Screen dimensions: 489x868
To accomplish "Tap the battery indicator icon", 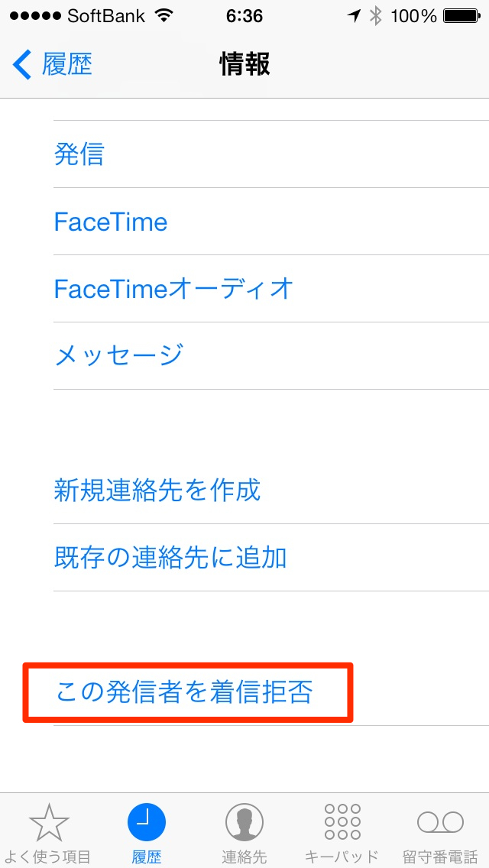I will [461, 16].
